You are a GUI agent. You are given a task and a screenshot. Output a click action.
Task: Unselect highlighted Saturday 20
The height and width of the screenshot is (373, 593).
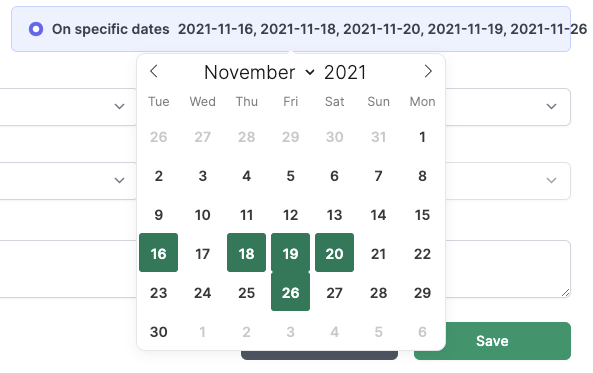(334, 253)
